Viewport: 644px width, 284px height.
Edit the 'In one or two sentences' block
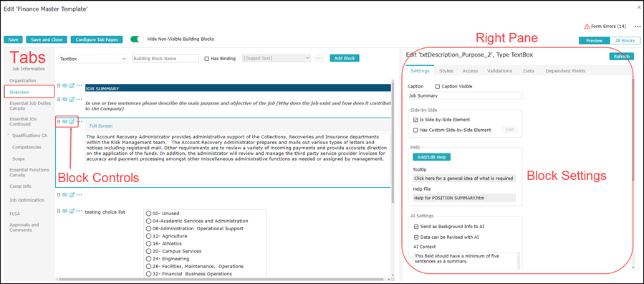72,99
